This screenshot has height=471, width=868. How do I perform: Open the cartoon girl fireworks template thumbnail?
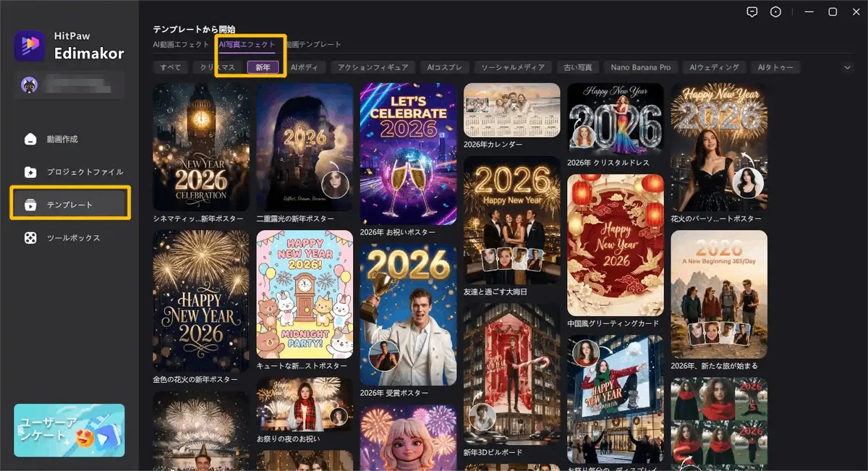[408, 438]
